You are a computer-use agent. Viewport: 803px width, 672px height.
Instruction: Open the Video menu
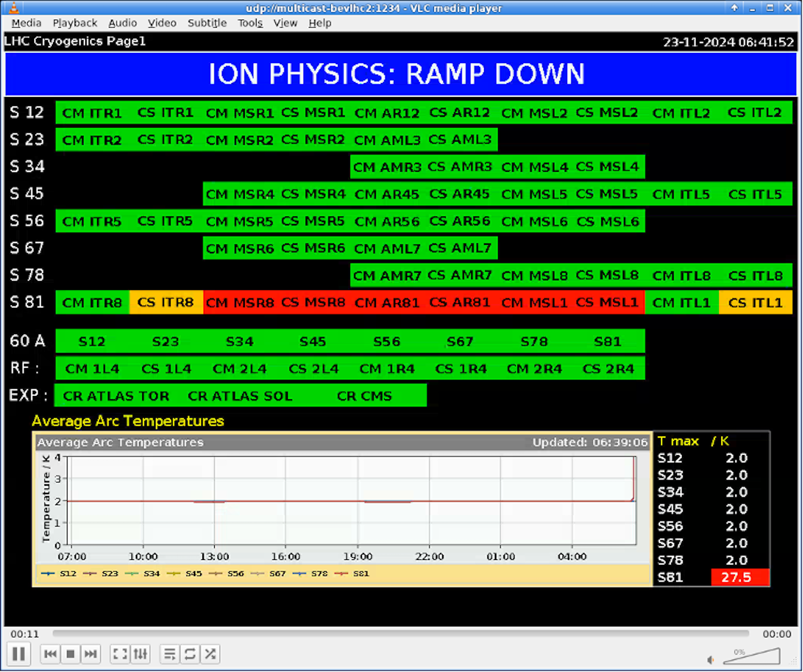coord(162,23)
